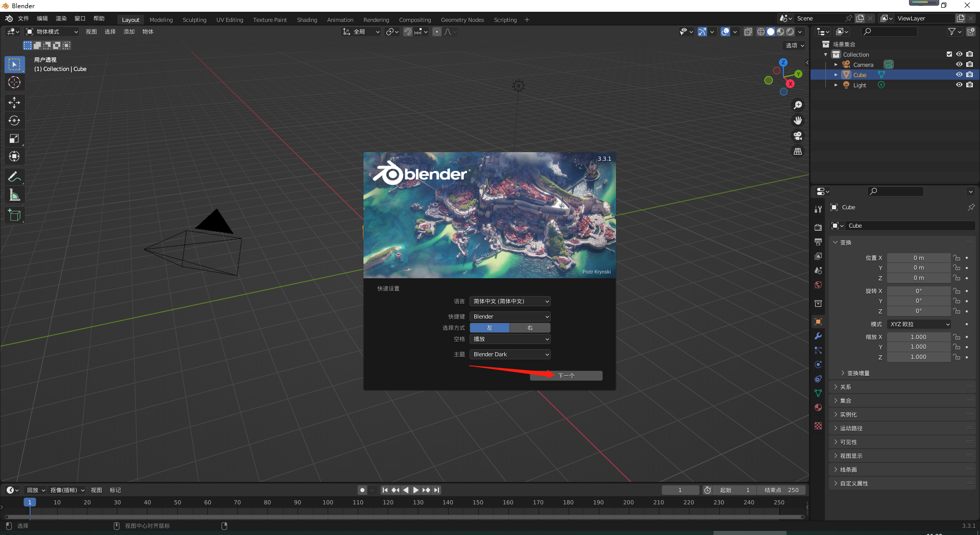Hide the Light in viewport

[959, 85]
